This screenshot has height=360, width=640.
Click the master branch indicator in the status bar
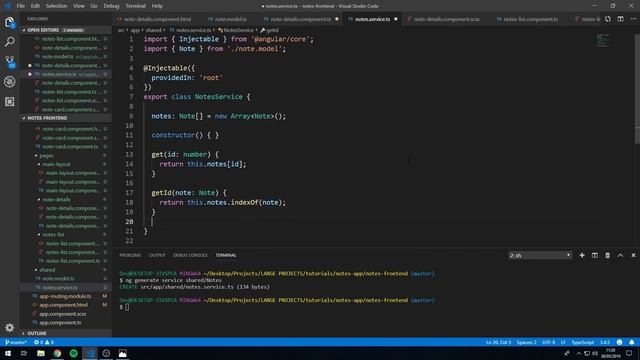point(16,342)
